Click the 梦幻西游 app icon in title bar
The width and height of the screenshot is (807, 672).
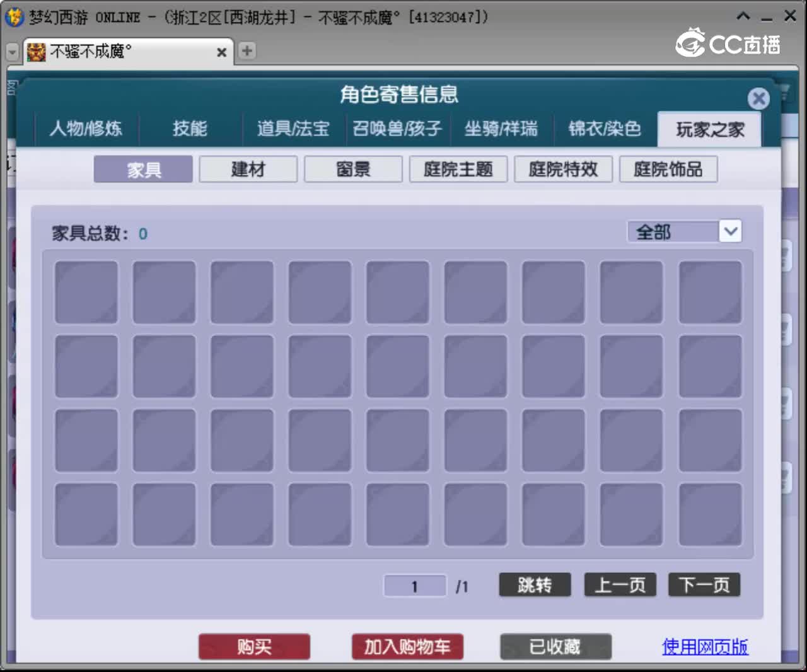click(14, 17)
